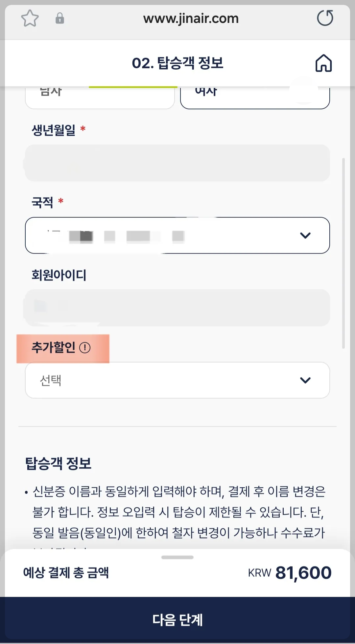Viewport: 355px width, 644px height.
Task: Open the 추가할인 선택 dropdown
Action: pyautogui.click(x=177, y=380)
